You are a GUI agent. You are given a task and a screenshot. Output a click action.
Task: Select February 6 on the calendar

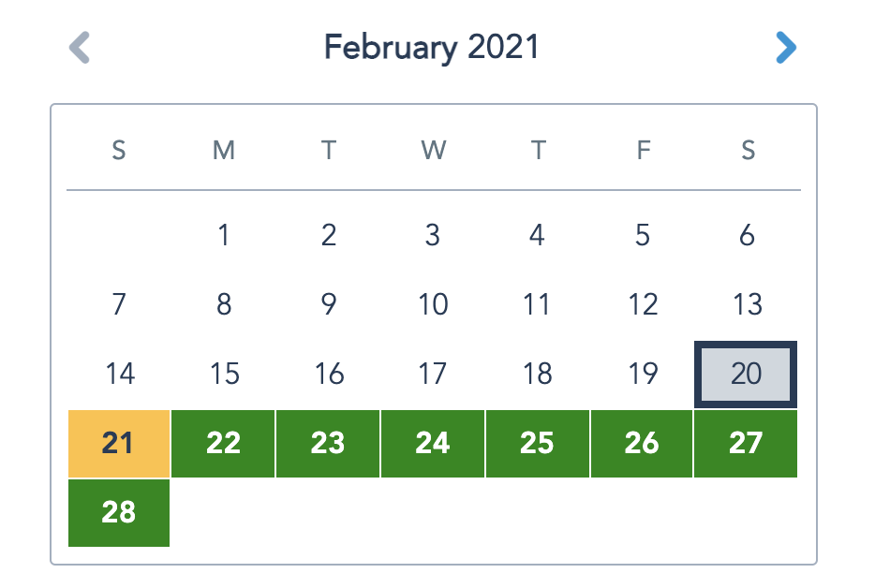coord(746,236)
